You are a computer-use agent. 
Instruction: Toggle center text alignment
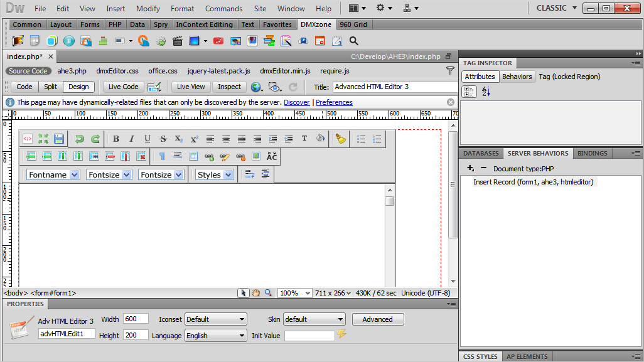pyautogui.click(x=226, y=139)
